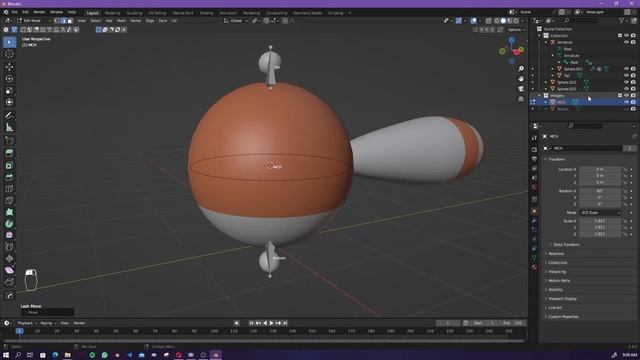Open the File menu

coord(15,13)
